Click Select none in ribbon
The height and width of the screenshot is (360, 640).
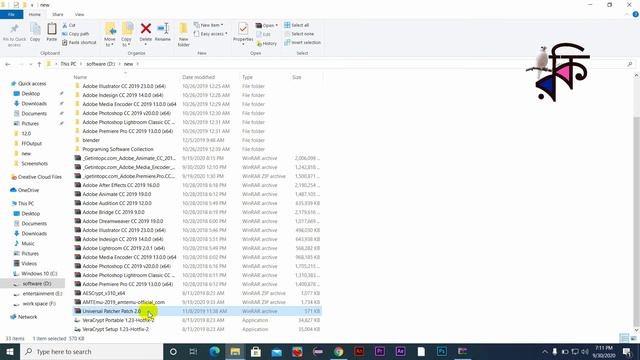click(299, 34)
